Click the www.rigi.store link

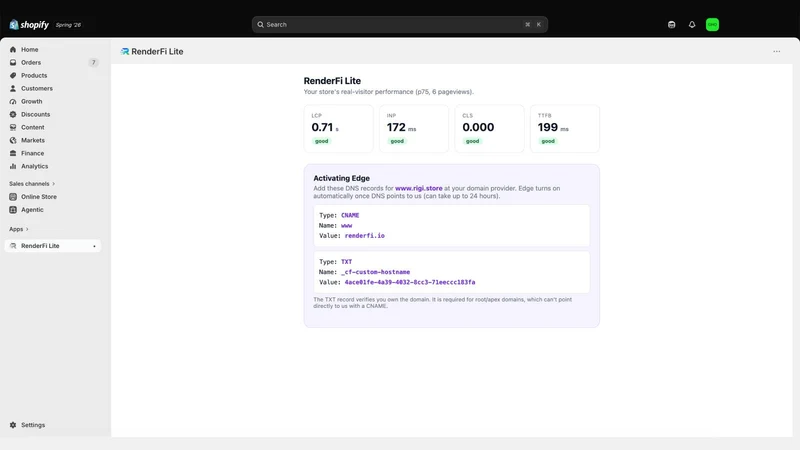click(418, 188)
